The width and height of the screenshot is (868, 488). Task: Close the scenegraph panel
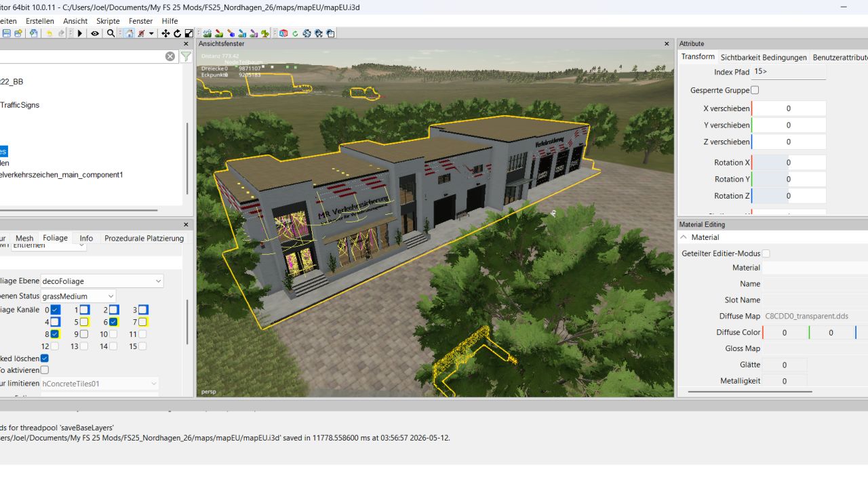pyautogui.click(x=186, y=43)
